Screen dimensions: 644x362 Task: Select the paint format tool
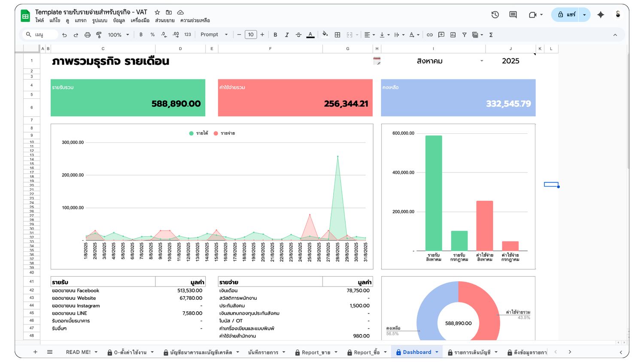(99, 35)
